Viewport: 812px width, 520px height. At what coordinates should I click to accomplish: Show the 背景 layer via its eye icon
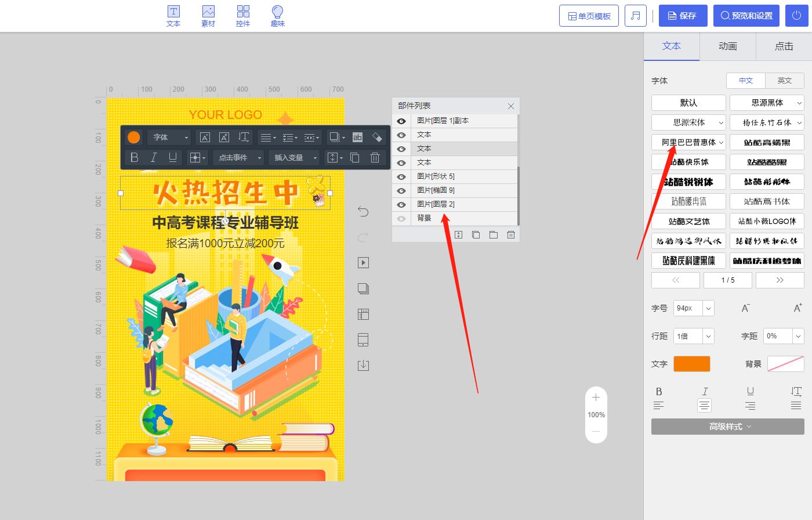coord(401,219)
